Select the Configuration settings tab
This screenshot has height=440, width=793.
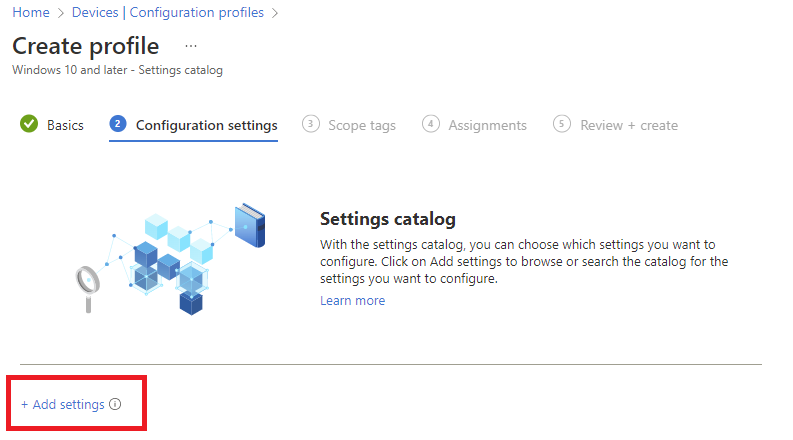pyautogui.click(x=206, y=125)
